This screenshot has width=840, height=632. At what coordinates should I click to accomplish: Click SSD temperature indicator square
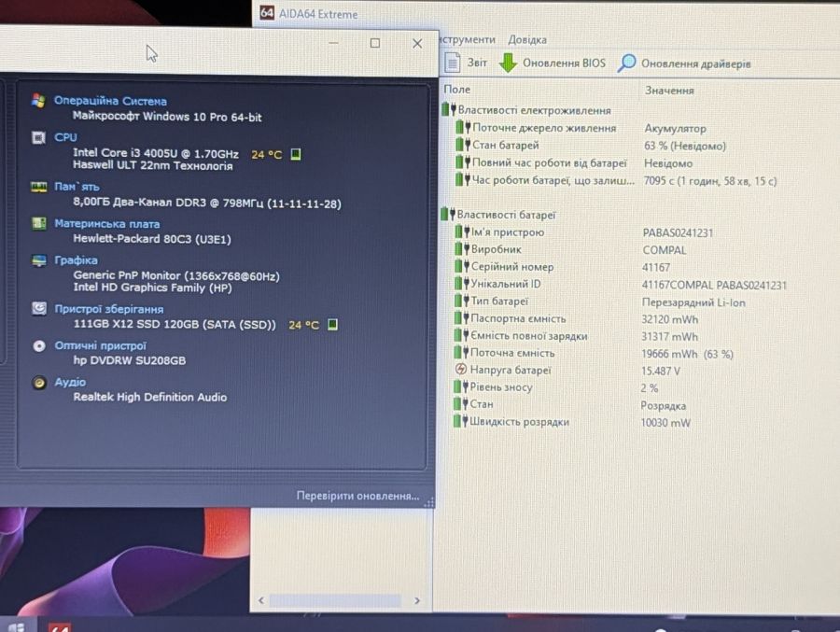[332, 325]
